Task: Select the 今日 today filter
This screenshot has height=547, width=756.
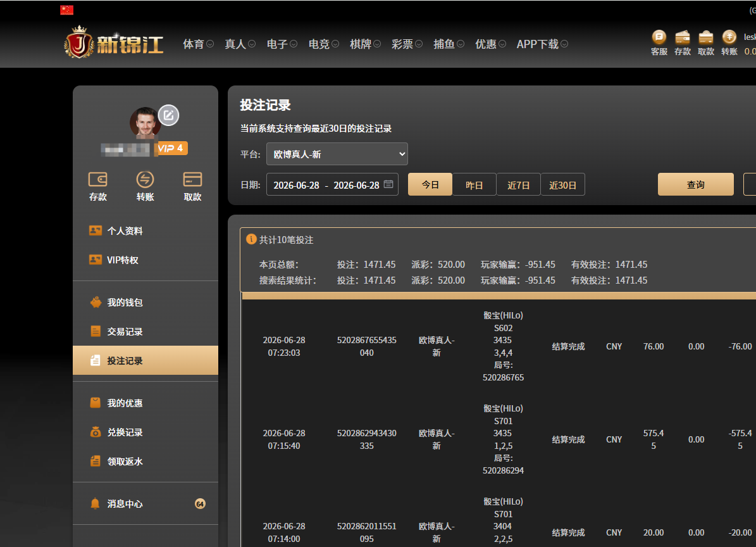Action: tap(430, 184)
